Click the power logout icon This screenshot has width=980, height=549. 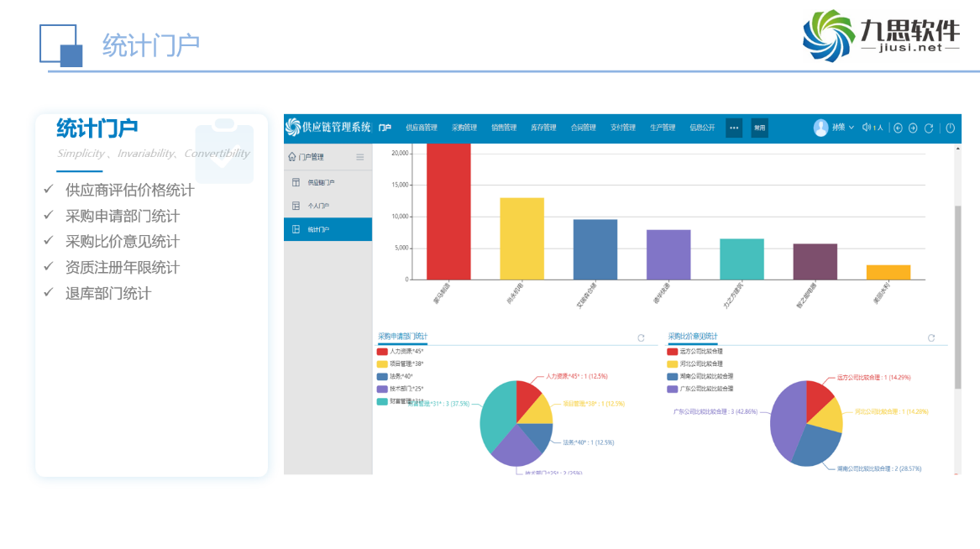950,128
